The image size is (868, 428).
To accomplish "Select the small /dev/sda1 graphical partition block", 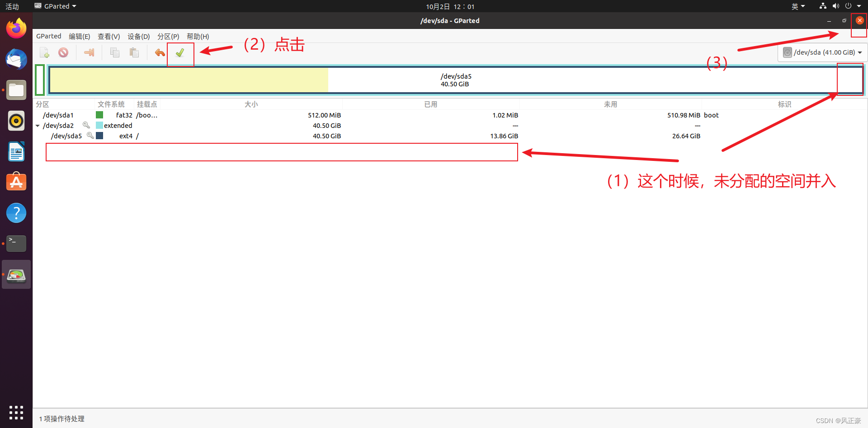I will [40, 80].
